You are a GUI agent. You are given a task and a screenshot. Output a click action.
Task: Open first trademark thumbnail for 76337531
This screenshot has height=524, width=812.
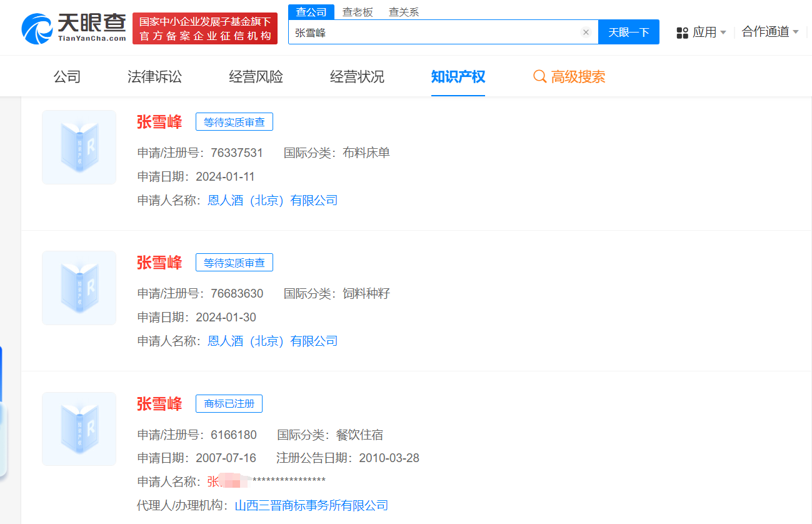point(79,148)
